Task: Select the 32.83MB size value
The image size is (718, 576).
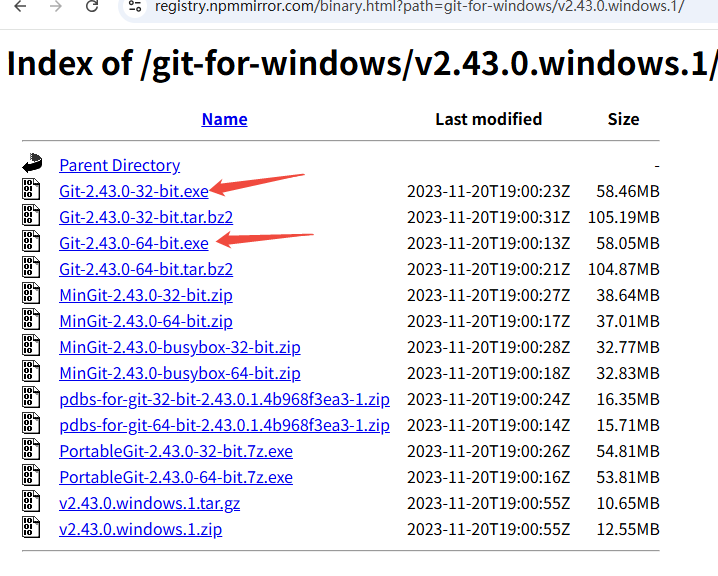Action: point(628,374)
